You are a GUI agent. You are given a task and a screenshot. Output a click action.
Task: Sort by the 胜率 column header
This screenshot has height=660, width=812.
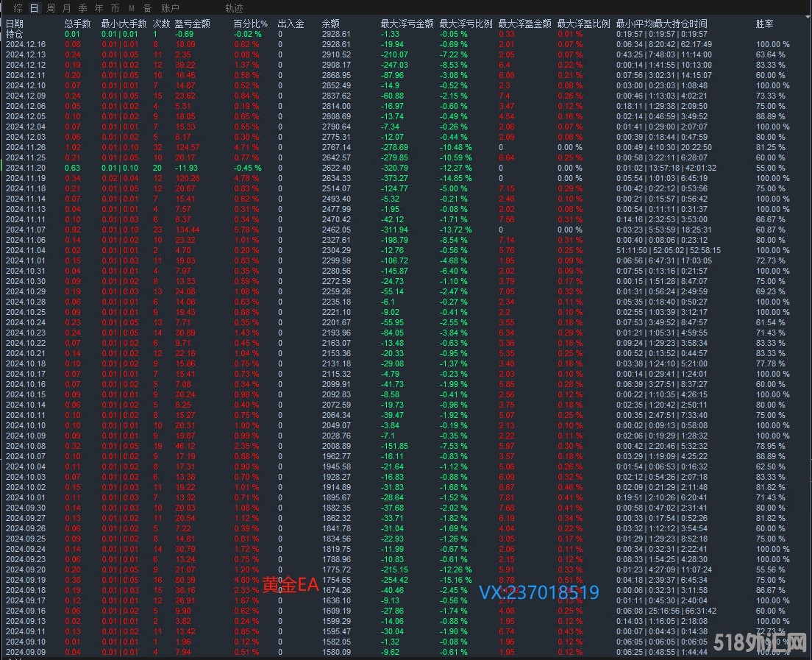[x=764, y=24]
